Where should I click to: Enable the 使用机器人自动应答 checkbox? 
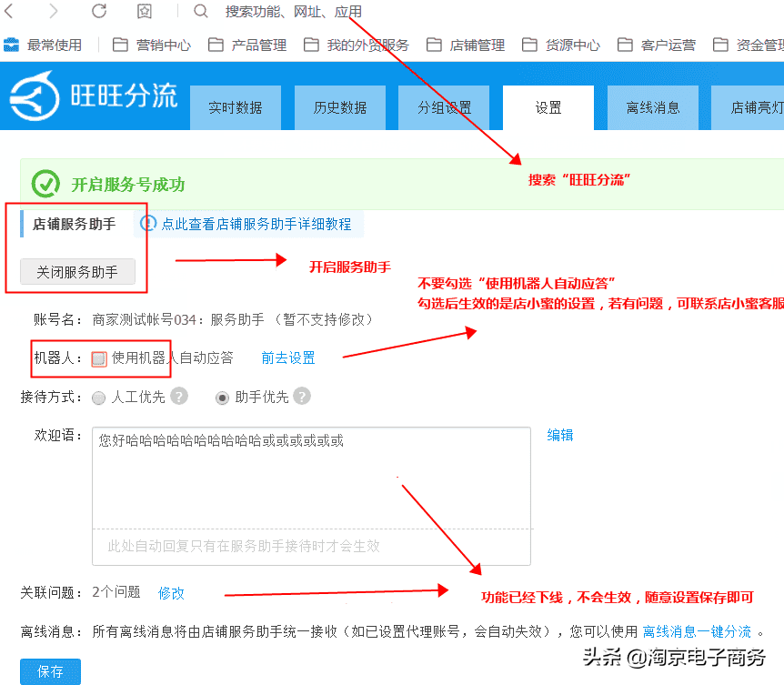point(97,358)
